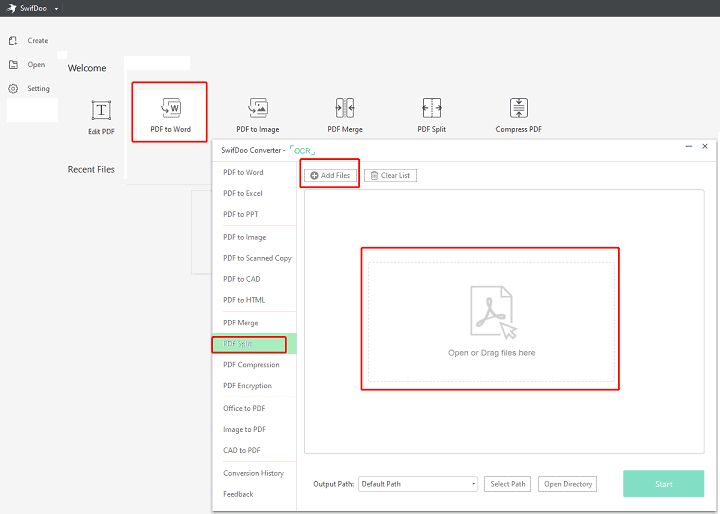
Task: Select PDF to Excel in converter list
Action: coord(243,193)
